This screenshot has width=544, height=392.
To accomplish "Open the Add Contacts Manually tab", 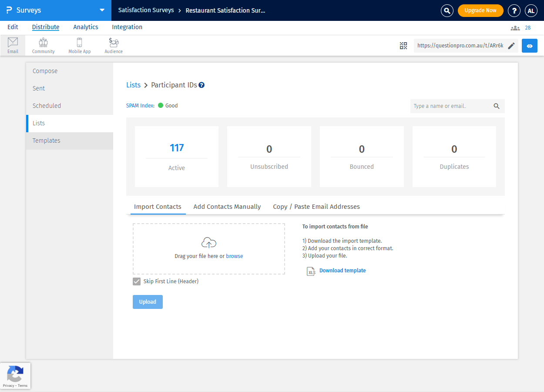I will 227,207.
